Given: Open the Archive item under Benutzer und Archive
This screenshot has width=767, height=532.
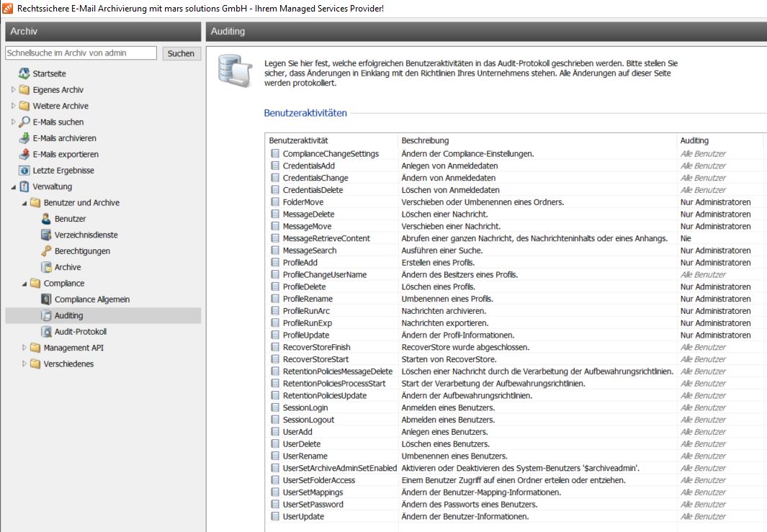Looking at the screenshot, I should 68,267.
